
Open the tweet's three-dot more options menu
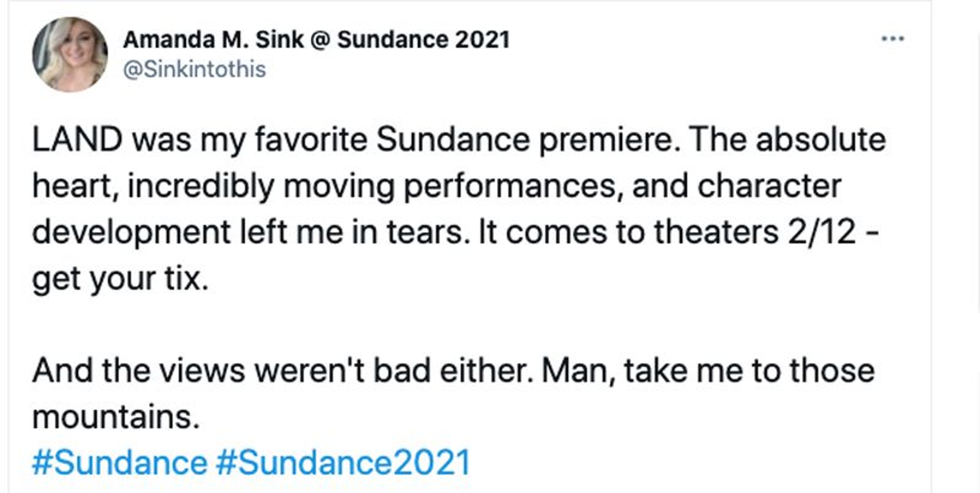pyautogui.click(x=892, y=39)
